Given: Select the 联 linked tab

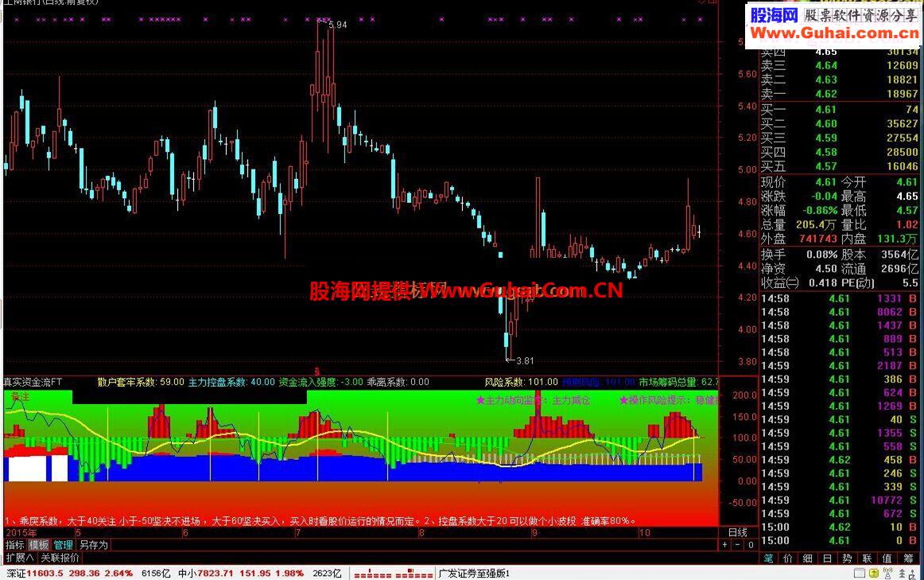Looking at the screenshot, I should [868, 559].
